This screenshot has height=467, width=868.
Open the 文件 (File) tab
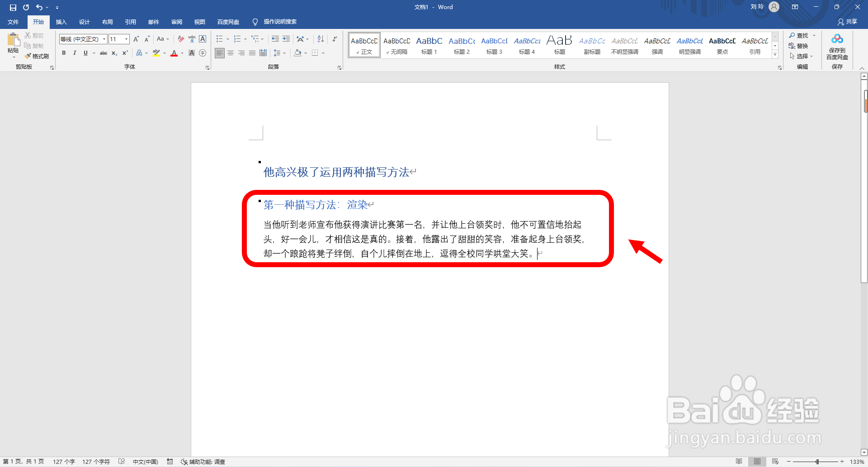tap(13, 22)
